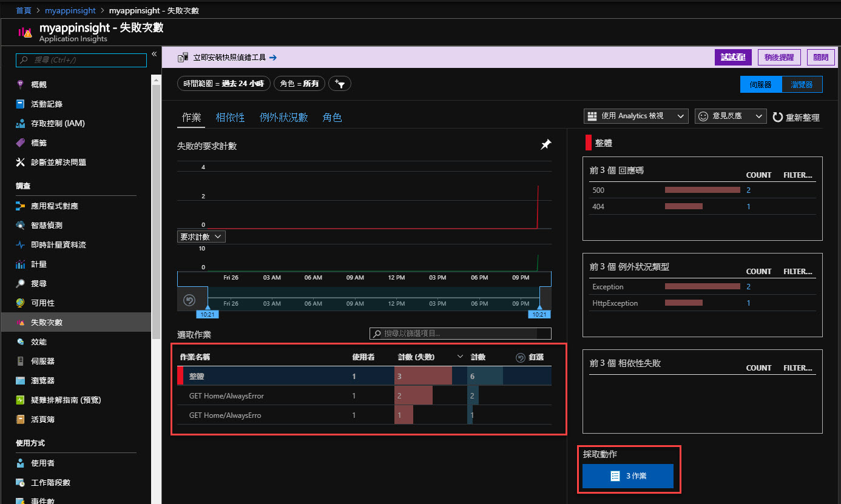The width and height of the screenshot is (841, 504).
Task: Focus the 搜尋以篩選項目 filter field
Action: coord(461,334)
